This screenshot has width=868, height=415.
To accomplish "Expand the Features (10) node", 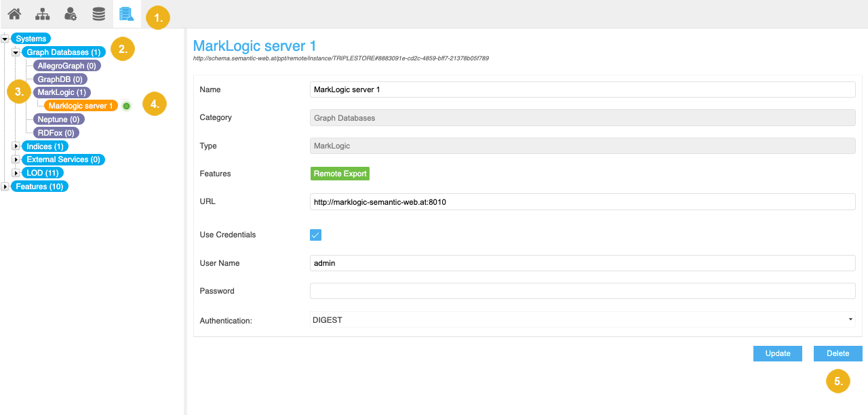I will (x=5, y=186).
